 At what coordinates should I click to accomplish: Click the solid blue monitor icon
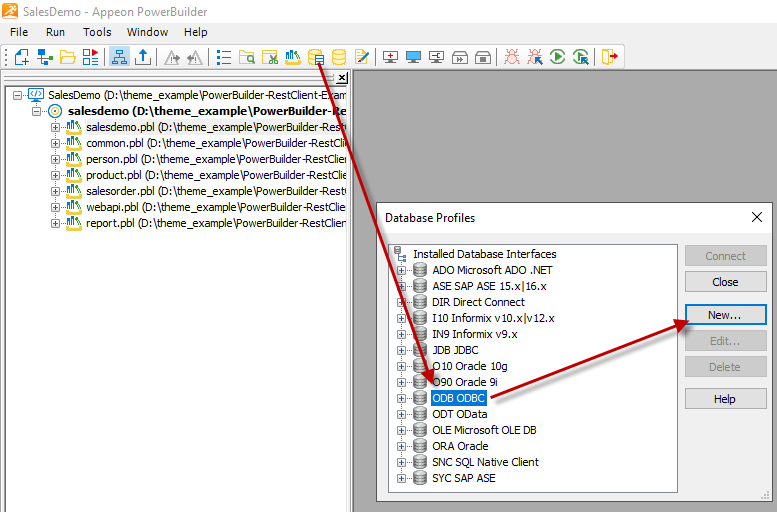pyautogui.click(x=413, y=57)
